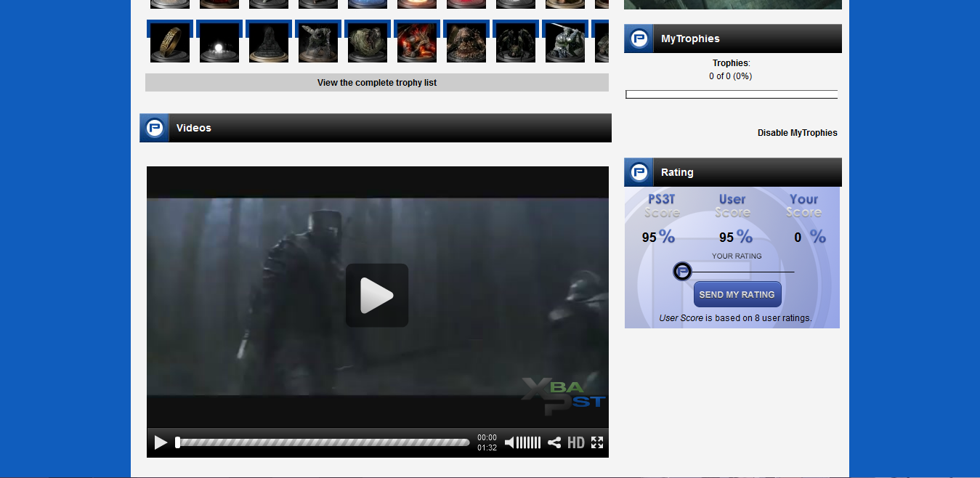Open the sword-wielding knight trophy icon

point(565,43)
